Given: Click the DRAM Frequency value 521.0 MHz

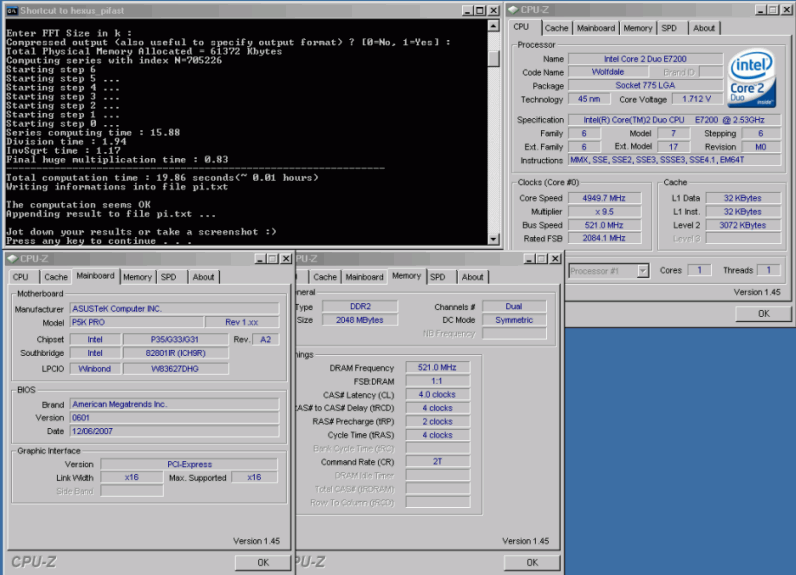Looking at the screenshot, I should click(438, 367).
